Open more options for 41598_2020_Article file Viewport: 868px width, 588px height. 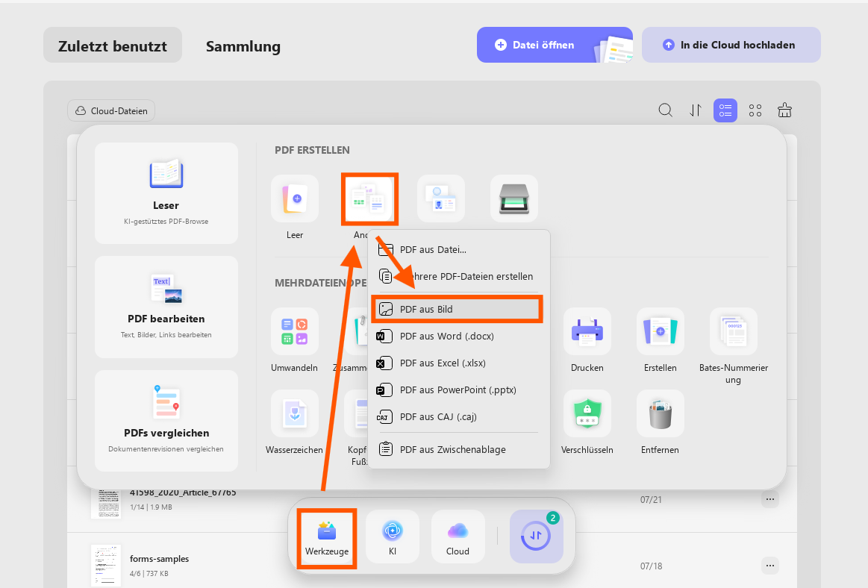[769, 499]
